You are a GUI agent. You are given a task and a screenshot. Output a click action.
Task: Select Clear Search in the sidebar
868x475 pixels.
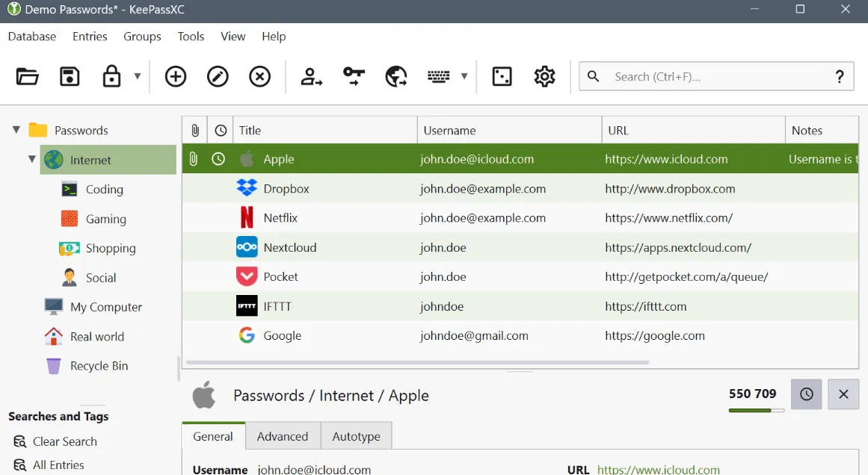click(64, 441)
